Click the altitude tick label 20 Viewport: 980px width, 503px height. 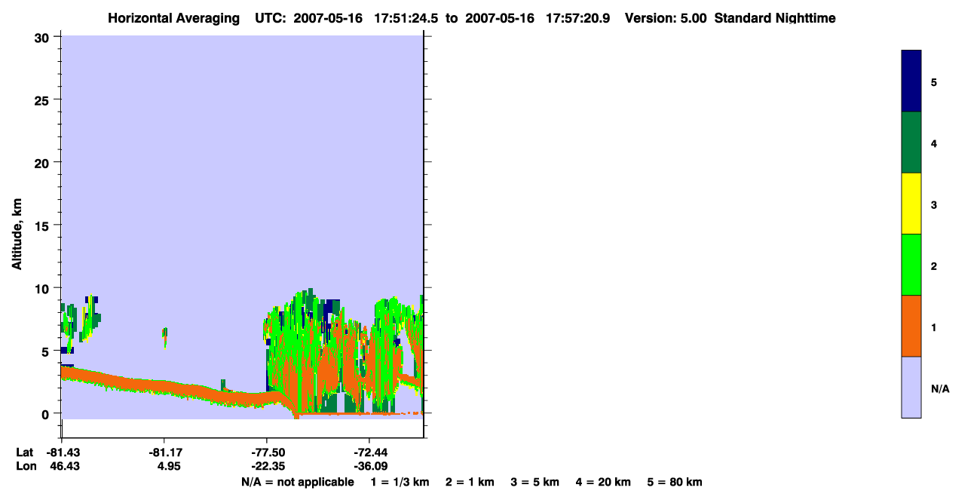44,162
